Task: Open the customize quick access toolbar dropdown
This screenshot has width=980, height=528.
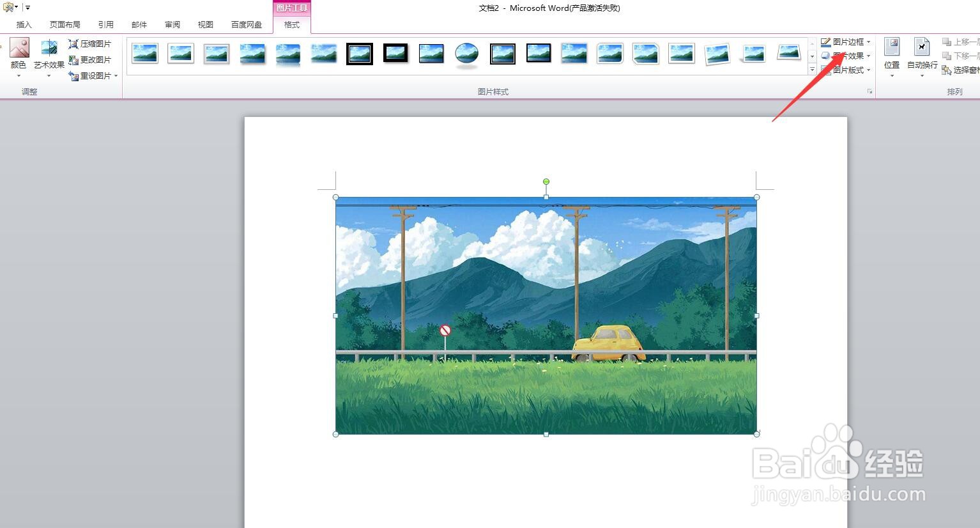Action: coord(27,8)
